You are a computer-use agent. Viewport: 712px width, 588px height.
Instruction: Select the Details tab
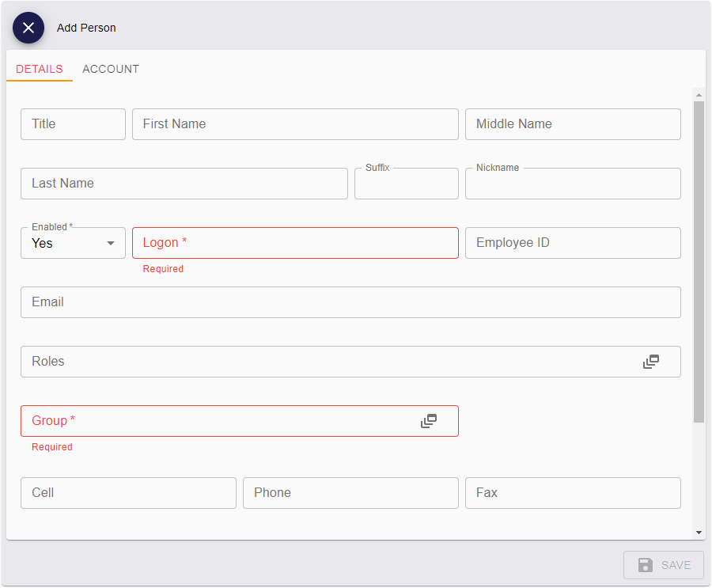40,69
